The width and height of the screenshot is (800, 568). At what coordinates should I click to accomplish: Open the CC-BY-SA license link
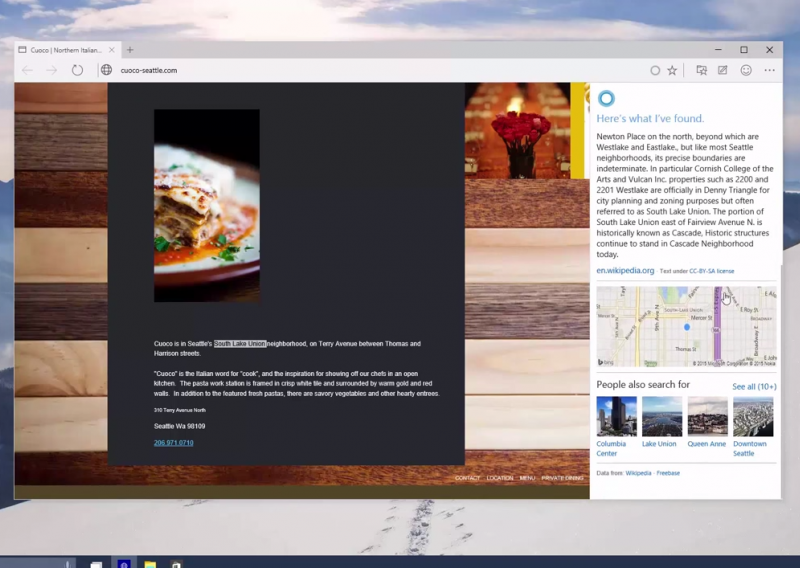[x=712, y=271]
